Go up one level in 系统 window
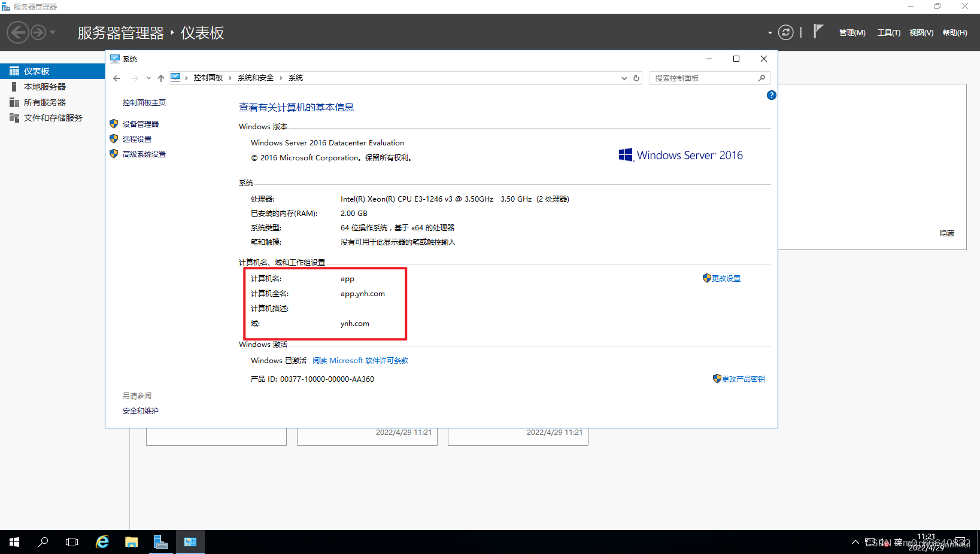 coord(161,78)
